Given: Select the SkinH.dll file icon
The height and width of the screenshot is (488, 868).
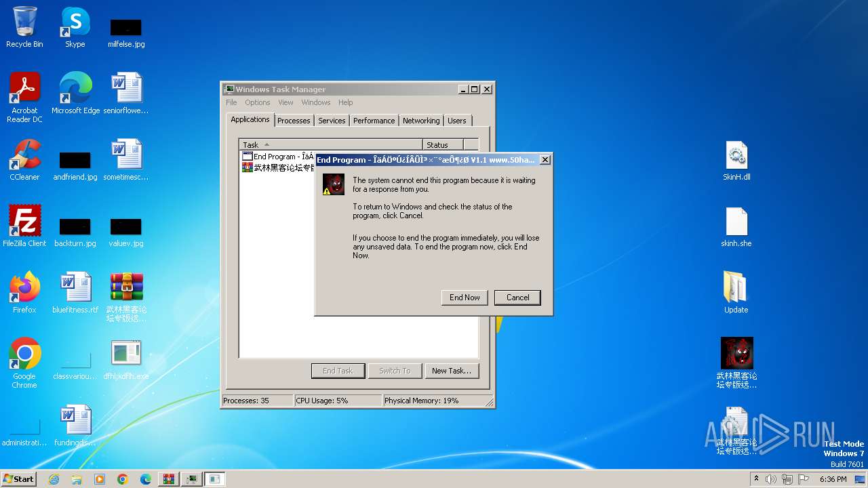Looking at the screenshot, I should [x=736, y=159].
